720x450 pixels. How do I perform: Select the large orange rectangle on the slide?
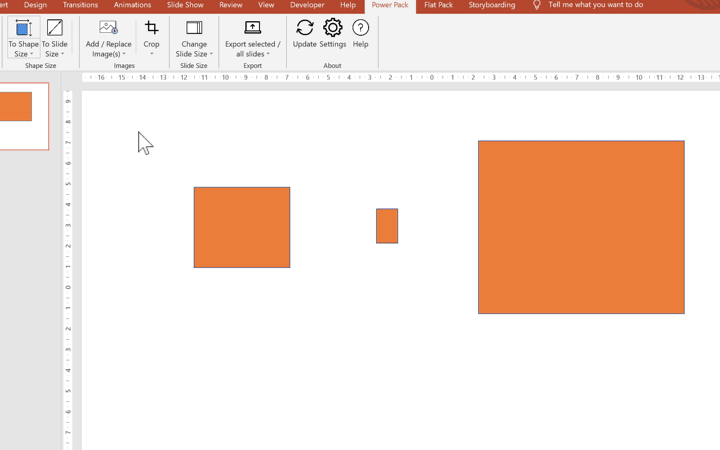coord(581,227)
